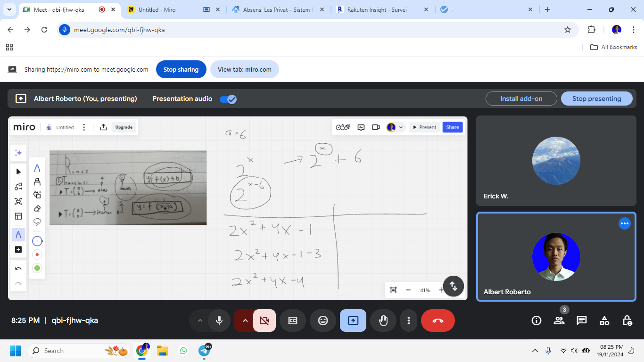Select the blue Pen drawing option
This screenshot has height=362, width=644.
[37, 168]
